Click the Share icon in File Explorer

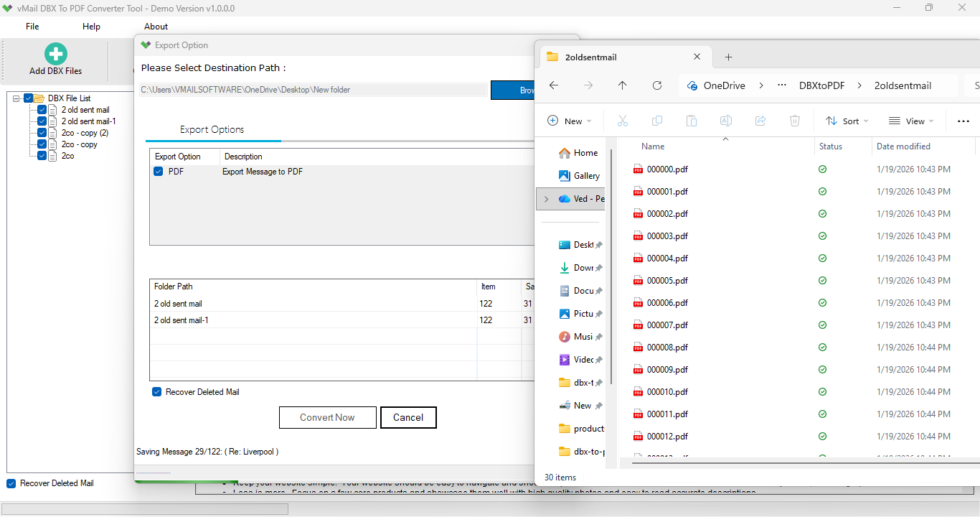(760, 121)
